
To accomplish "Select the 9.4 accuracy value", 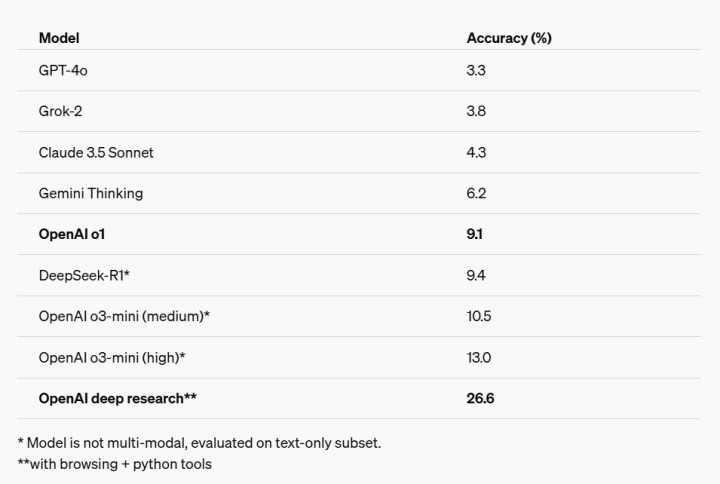I will [x=476, y=275].
